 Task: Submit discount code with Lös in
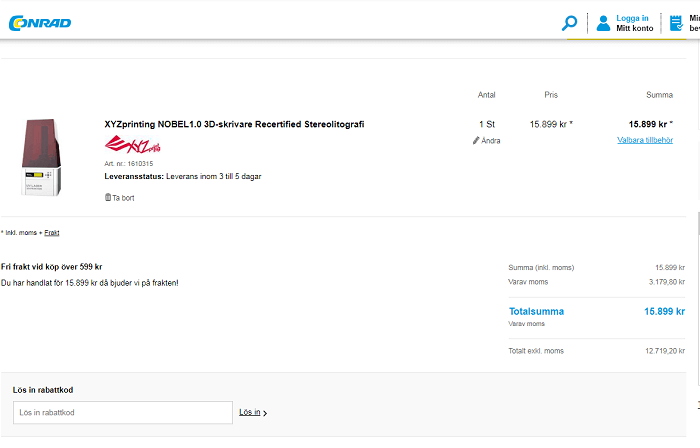click(x=249, y=412)
